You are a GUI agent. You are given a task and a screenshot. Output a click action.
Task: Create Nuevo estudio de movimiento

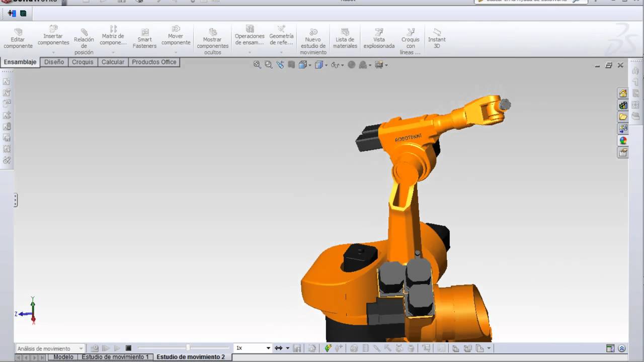313,42
